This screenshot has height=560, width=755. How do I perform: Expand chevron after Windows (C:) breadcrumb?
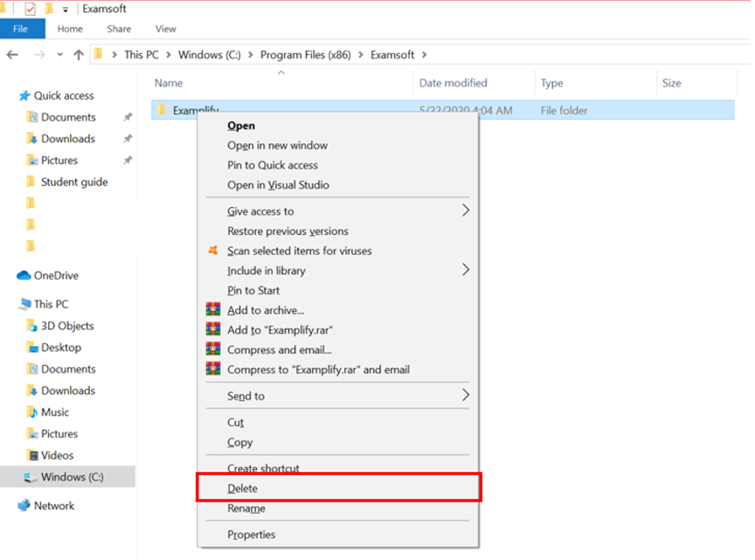pos(251,55)
